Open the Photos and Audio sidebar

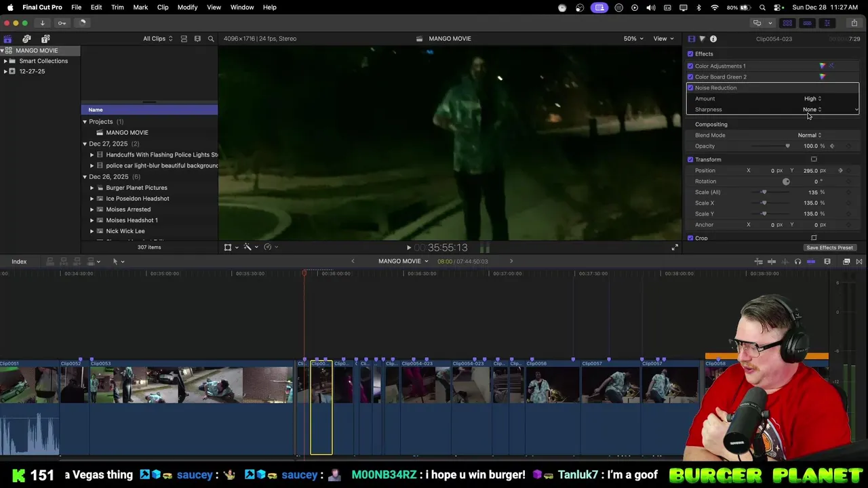point(26,39)
